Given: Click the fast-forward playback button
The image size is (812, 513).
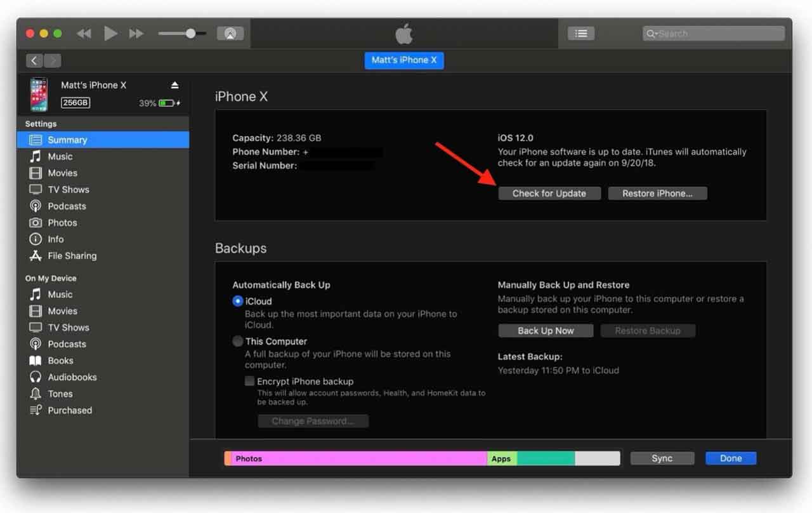Looking at the screenshot, I should [x=136, y=34].
